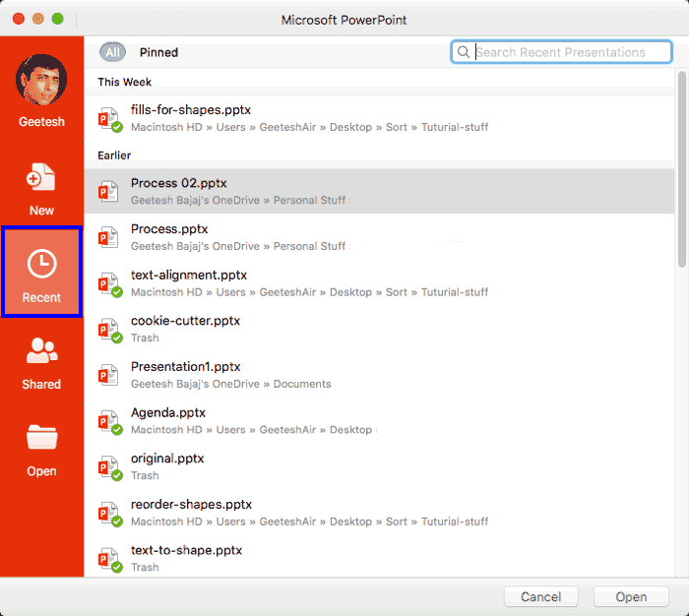This screenshot has width=689, height=616.
Task: Click the fills-for-shapes.pptx file icon
Action: pyautogui.click(x=109, y=119)
